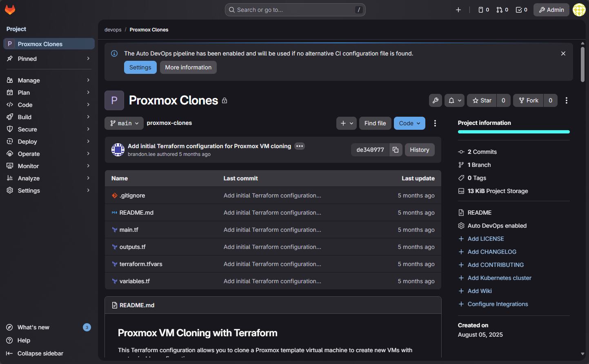This screenshot has width=589, height=364.
Task: Expand the Deploy sidebar menu
Action: 49,142
